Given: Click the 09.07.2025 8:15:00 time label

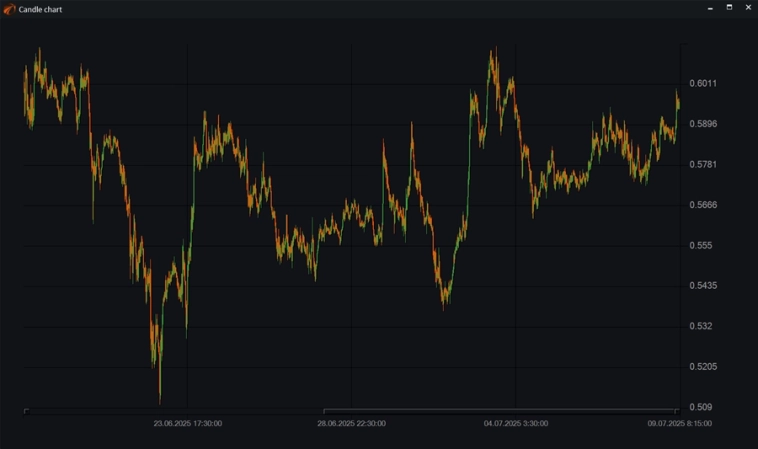Looking at the screenshot, I should [x=679, y=423].
